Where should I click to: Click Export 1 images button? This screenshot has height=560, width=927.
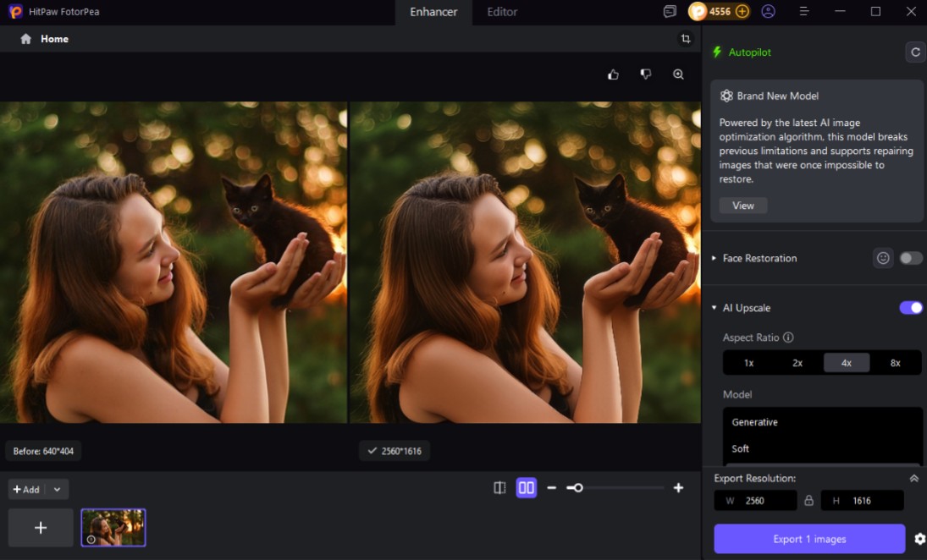coord(809,539)
